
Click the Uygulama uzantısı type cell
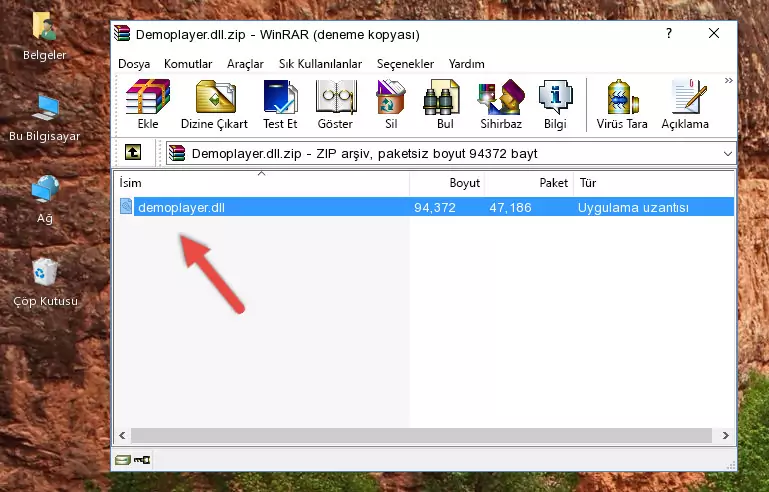[x=633, y=207]
